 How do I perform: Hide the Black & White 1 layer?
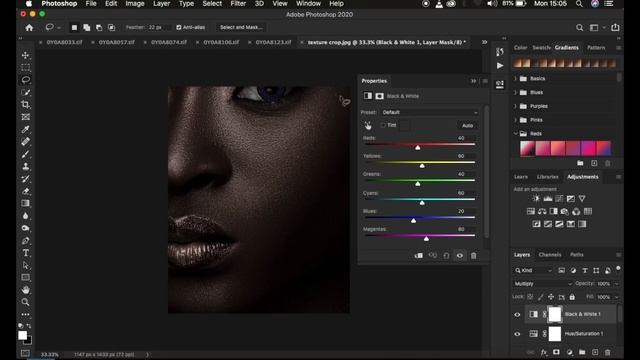(517, 315)
